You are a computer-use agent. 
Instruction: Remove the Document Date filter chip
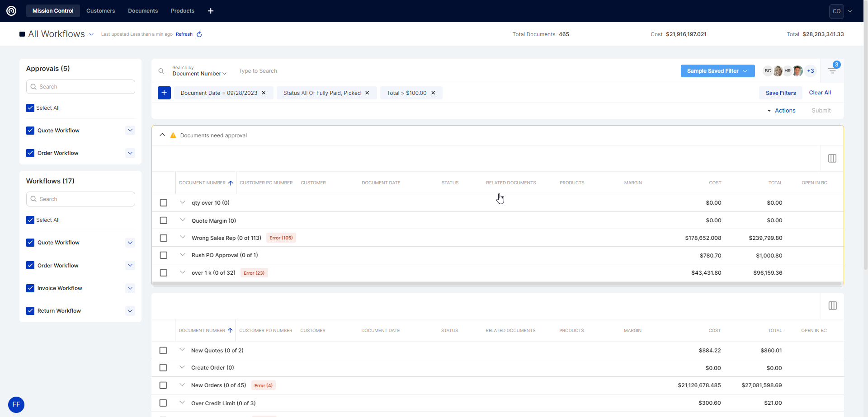tap(264, 93)
